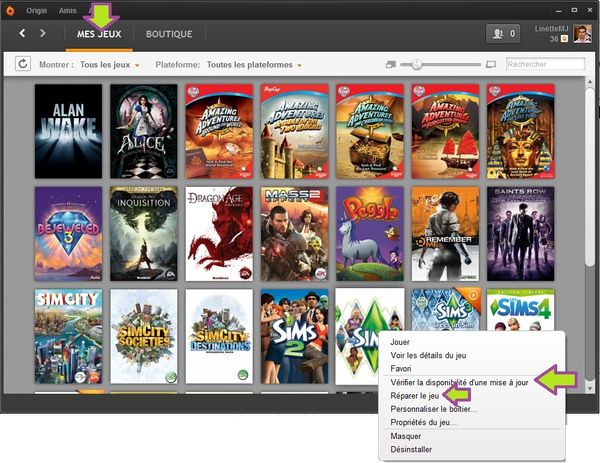600x463 pixels.
Task: Click the scrollbar down arrow
Action: tap(590, 388)
